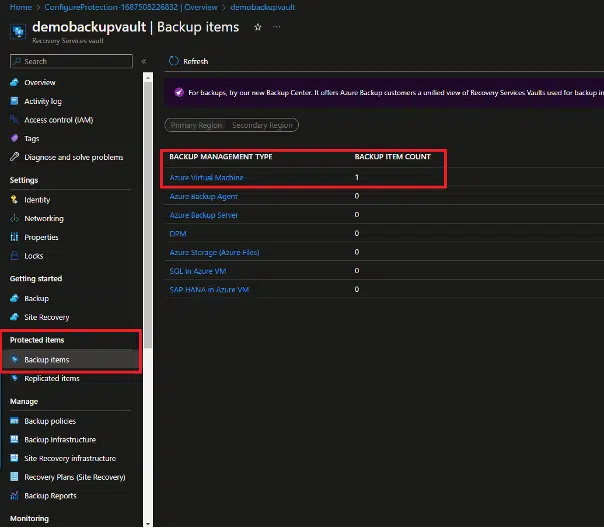This screenshot has height=528, width=604.
Task: Open the Networking settings item
Action: [44, 218]
